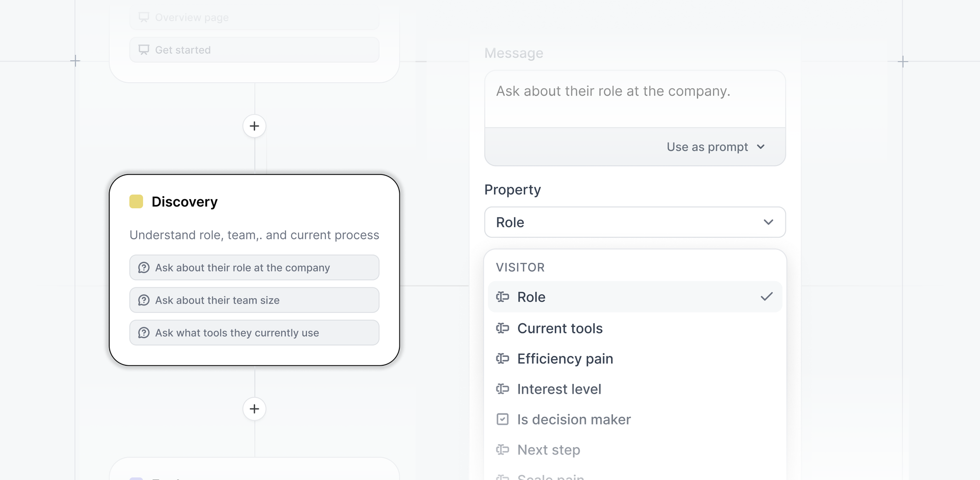The width and height of the screenshot is (980, 480).
Task: Choose the 'Interest level' property
Action: [635, 389]
